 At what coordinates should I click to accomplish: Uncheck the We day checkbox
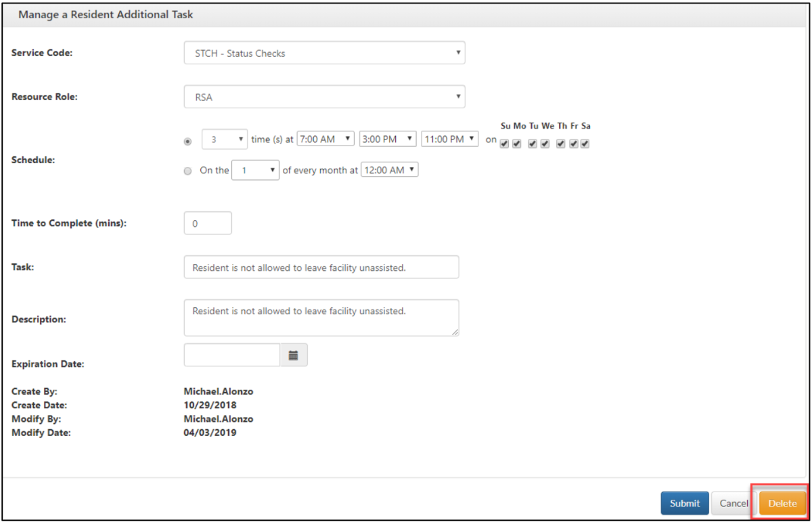tap(545, 144)
